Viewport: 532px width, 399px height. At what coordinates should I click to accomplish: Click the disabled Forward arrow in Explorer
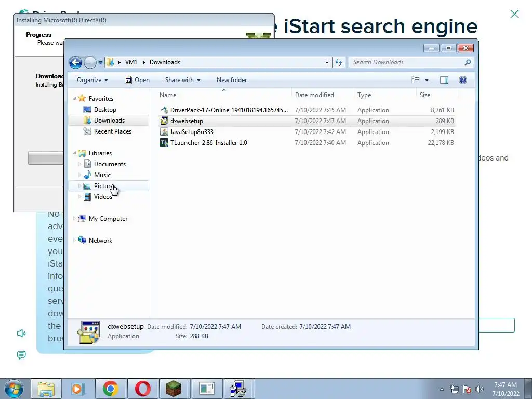pyautogui.click(x=90, y=62)
